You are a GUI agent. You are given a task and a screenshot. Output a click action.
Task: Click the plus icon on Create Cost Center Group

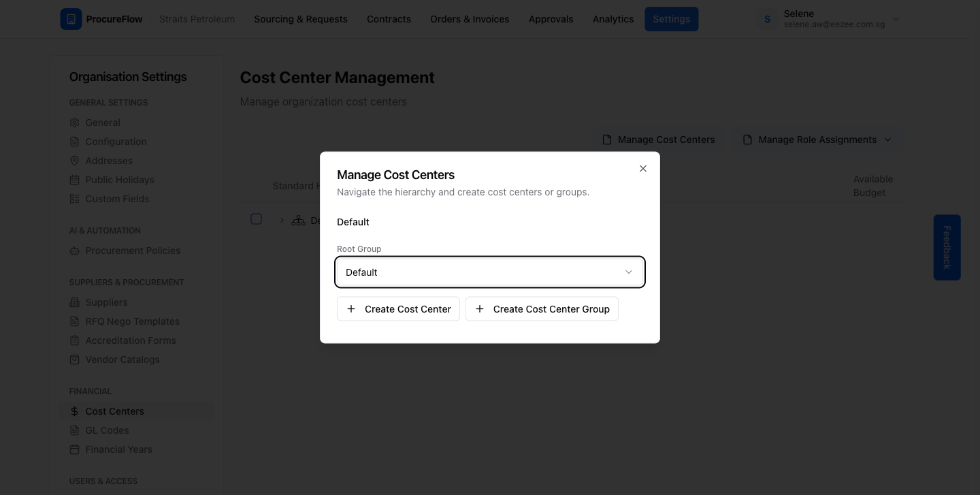[480, 309]
